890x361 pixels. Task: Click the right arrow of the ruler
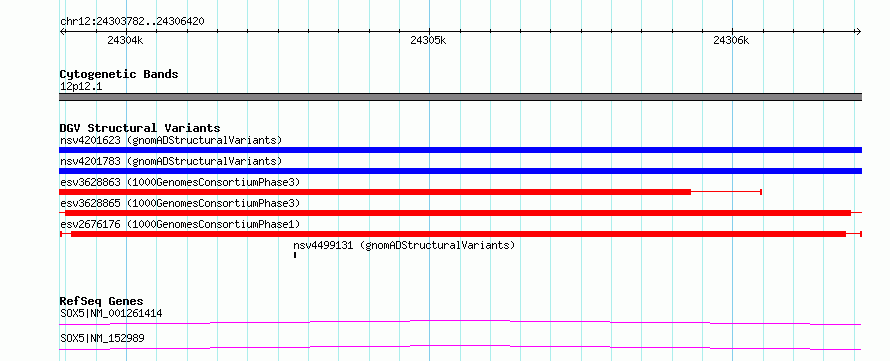[x=859, y=32]
